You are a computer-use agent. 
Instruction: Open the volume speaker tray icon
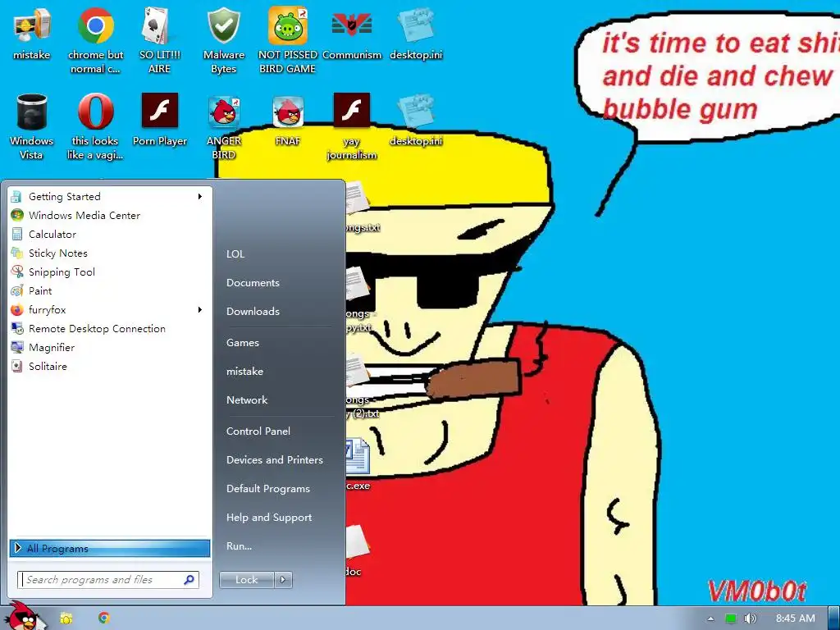pyautogui.click(x=750, y=619)
